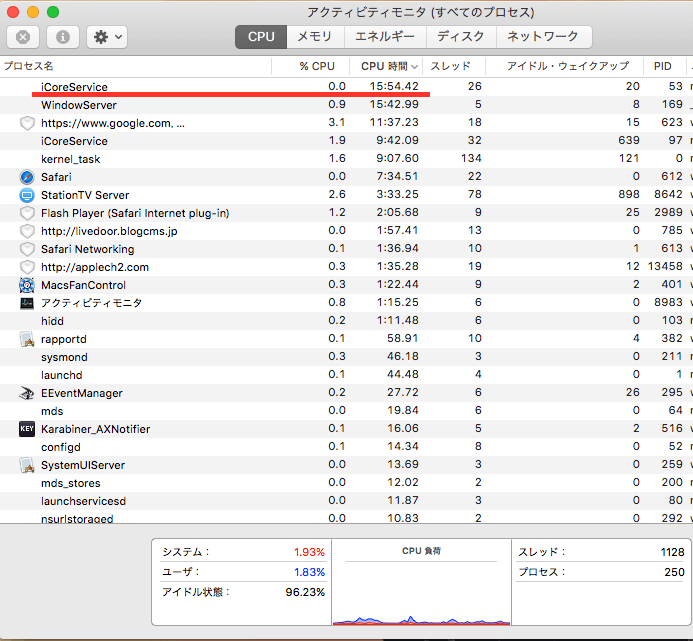The image size is (693, 641).
Task: Click the shield icon beside https://www.google.com
Action: (27, 123)
